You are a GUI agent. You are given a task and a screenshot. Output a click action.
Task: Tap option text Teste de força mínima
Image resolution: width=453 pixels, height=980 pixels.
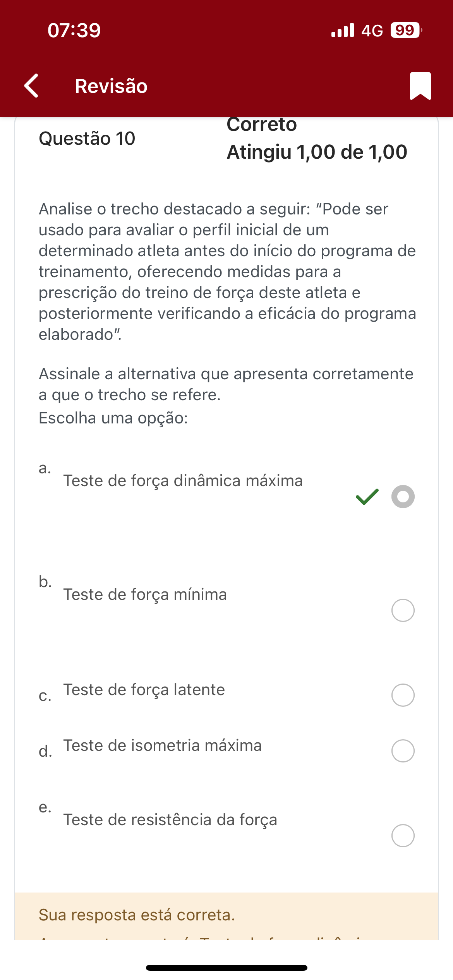tap(145, 595)
